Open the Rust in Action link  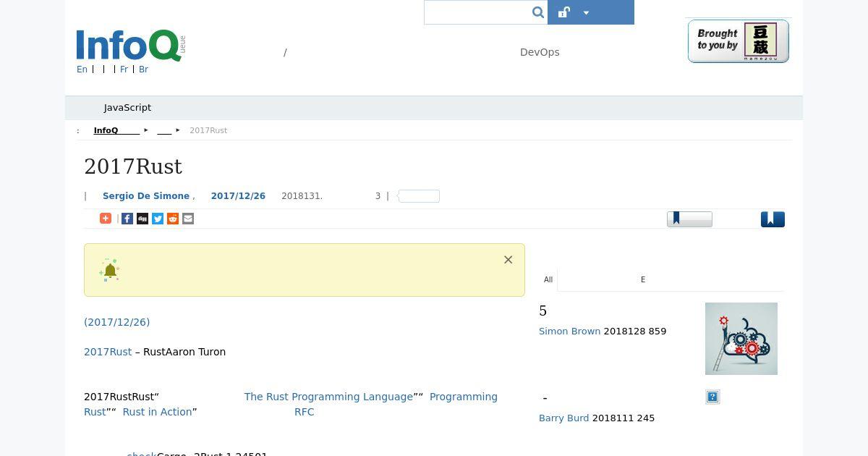pos(157,412)
